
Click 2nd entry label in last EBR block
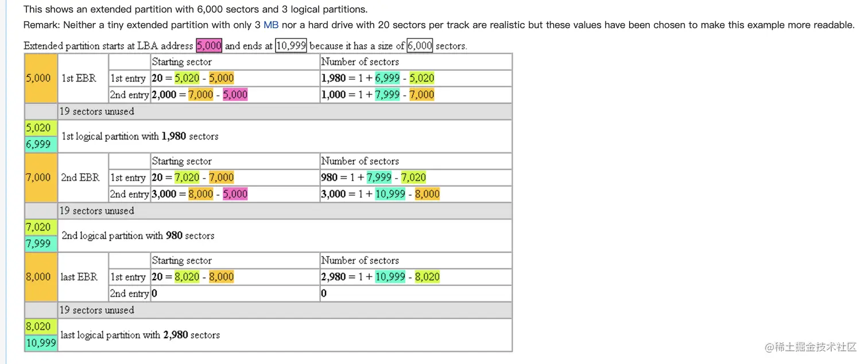[129, 293]
